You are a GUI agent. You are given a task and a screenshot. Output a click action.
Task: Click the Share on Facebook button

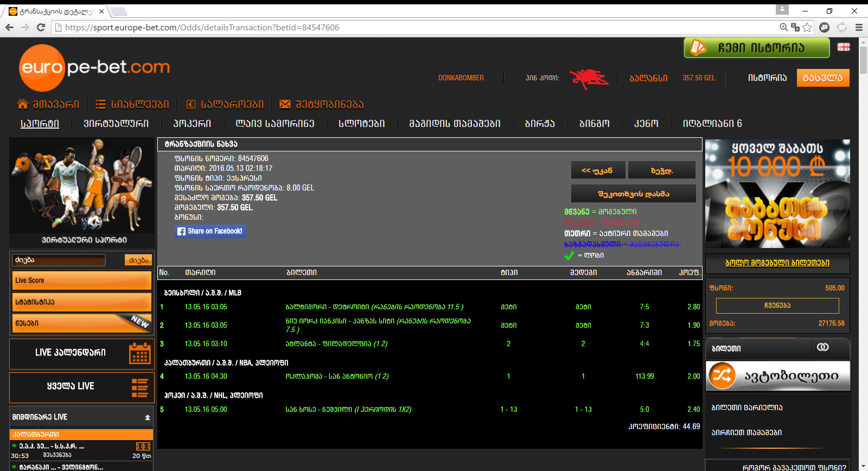point(210,231)
